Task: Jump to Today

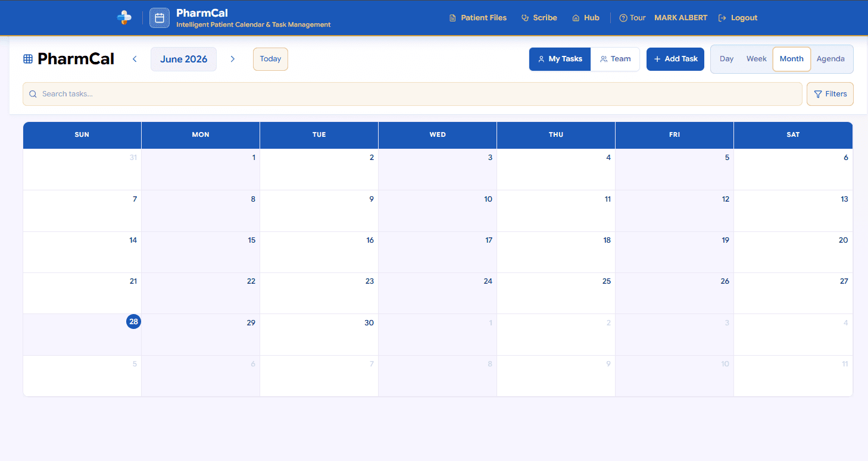Action: 270,59
